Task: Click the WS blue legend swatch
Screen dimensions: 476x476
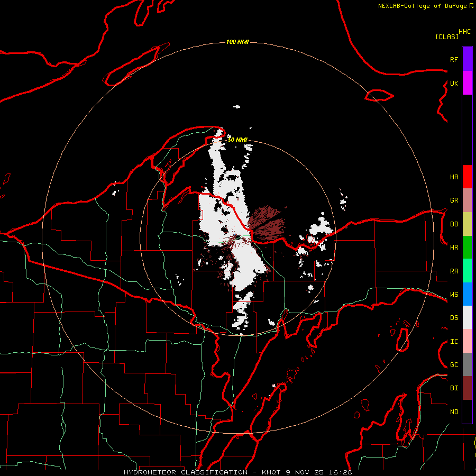Action: pos(467,294)
